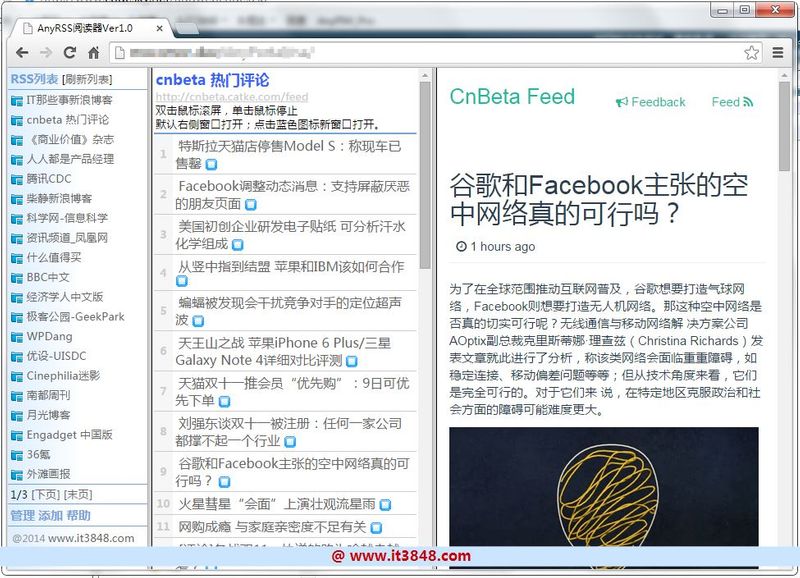Click the feed icon beside 资讯频道_凤凰网

17,239
